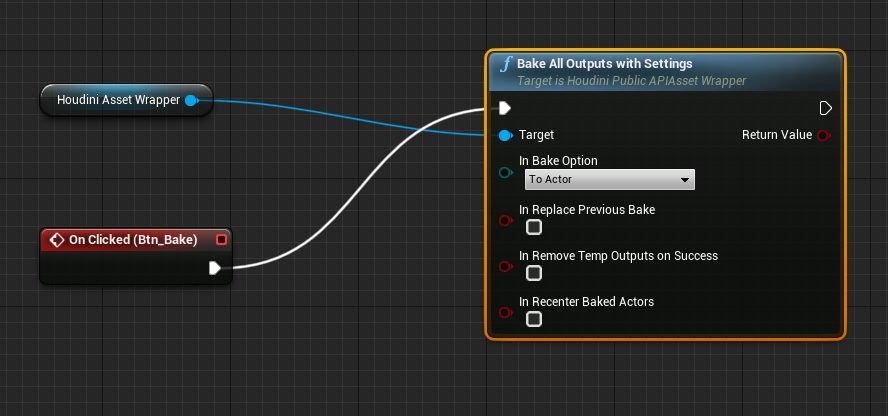The height and width of the screenshot is (416, 888).
Task: Open the To Actor bake option dropdown
Action: (609, 179)
